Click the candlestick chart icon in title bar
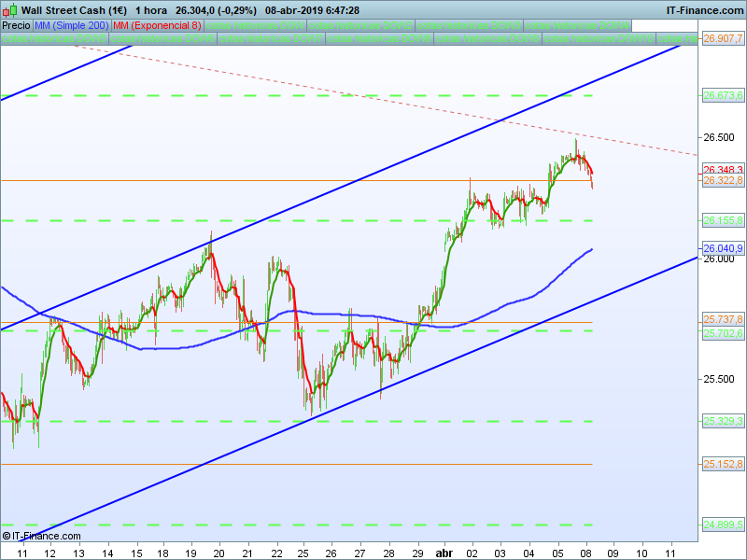747x560 pixels. click(9, 10)
